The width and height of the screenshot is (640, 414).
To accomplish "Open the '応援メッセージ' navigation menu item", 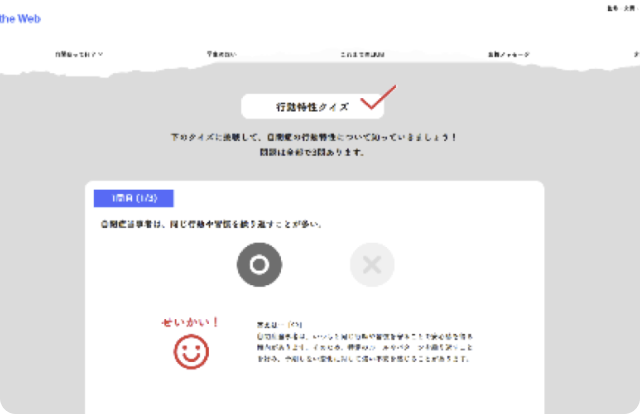I will 509,54.
